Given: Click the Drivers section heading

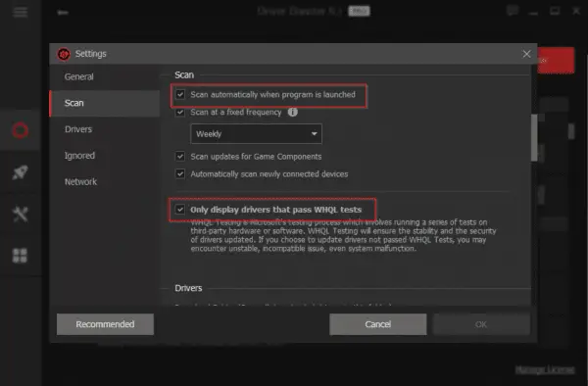Looking at the screenshot, I should click(188, 288).
